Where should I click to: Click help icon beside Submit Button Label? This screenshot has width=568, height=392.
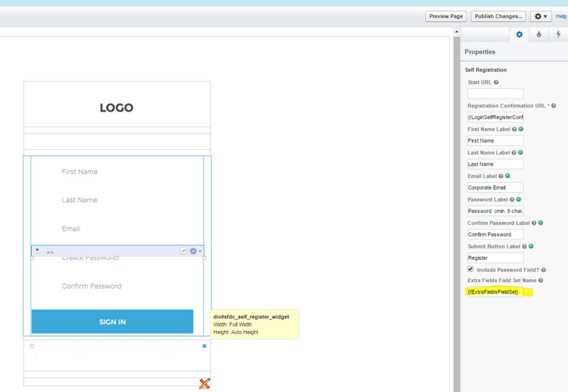pos(524,247)
